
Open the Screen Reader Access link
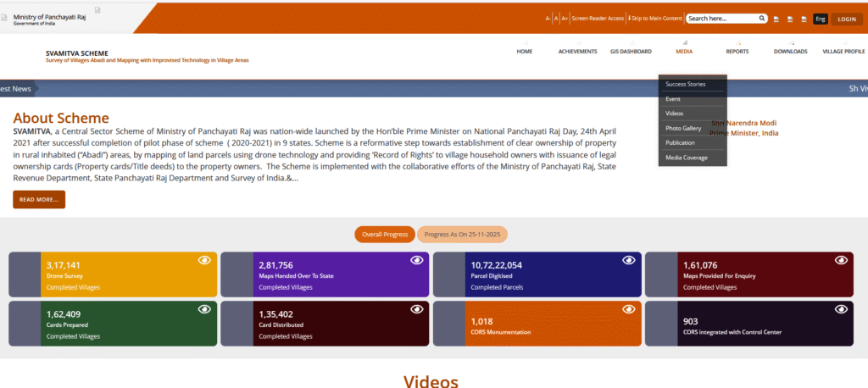click(598, 19)
